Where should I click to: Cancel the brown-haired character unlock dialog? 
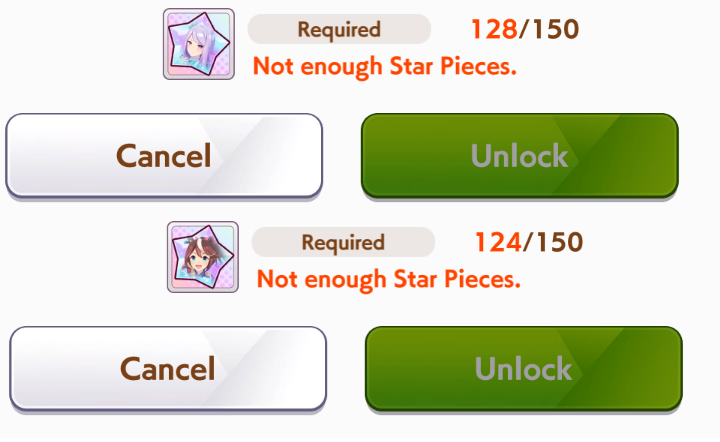(x=168, y=369)
